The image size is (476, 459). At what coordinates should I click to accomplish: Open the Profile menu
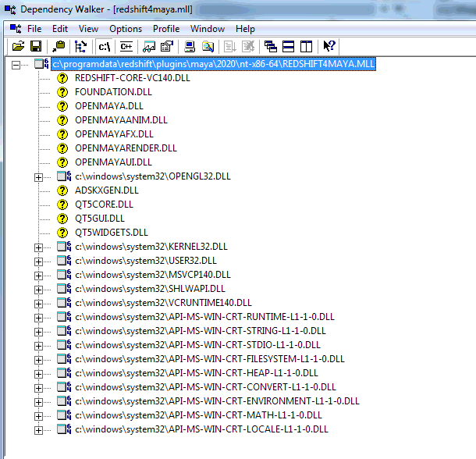tap(166, 29)
